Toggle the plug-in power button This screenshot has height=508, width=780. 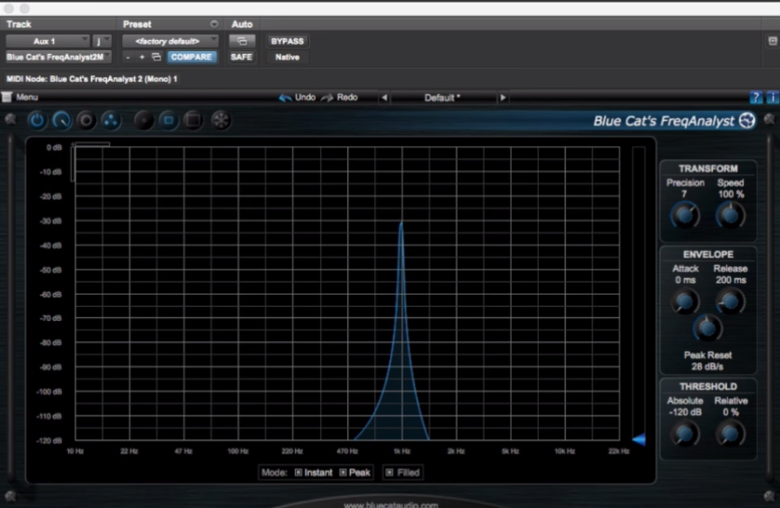point(37,120)
